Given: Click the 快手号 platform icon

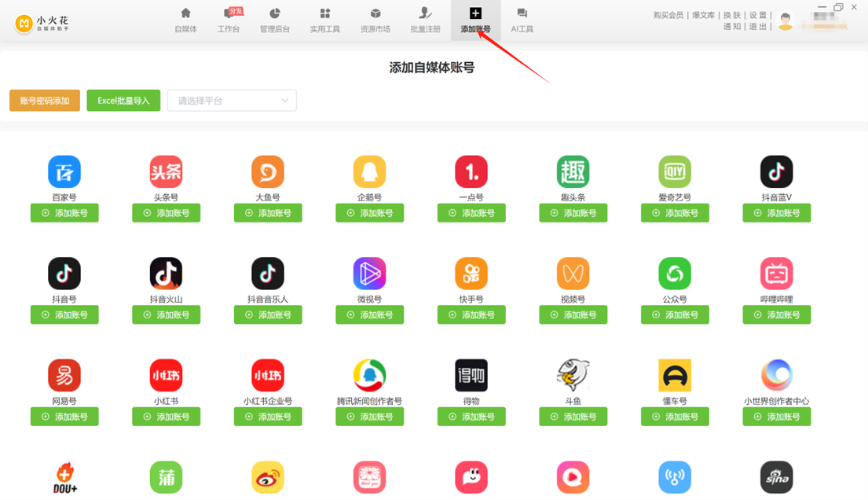Looking at the screenshot, I should 471,274.
